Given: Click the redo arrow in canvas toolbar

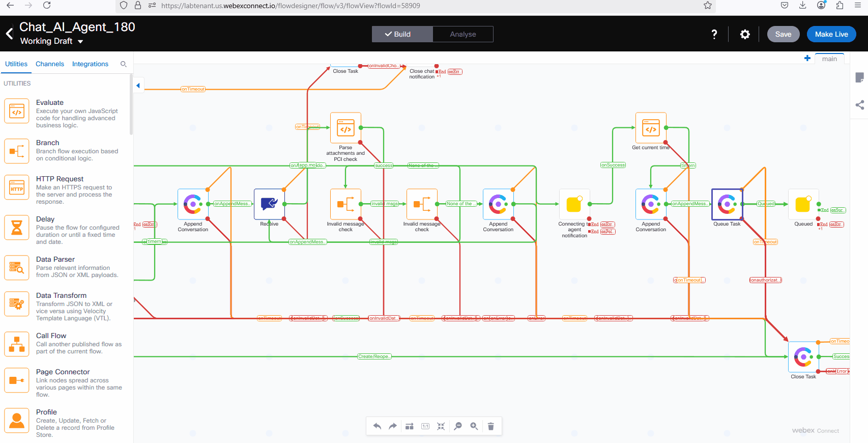Looking at the screenshot, I should pyautogui.click(x=393, y=426).
